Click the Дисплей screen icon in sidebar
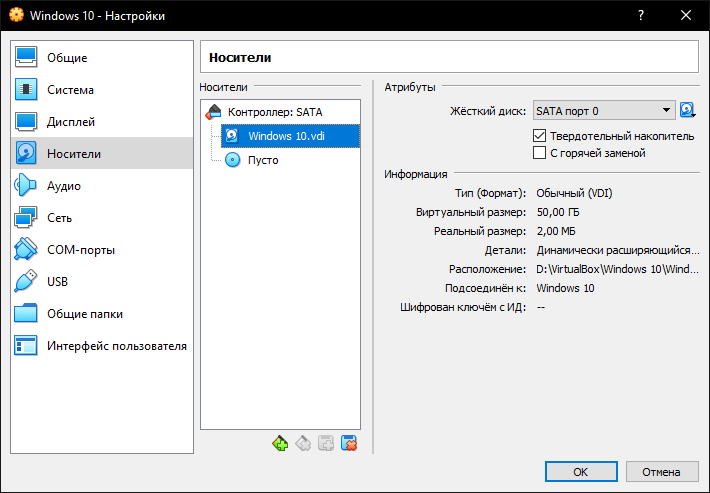The image size is (710, 493). pos(26,121)
